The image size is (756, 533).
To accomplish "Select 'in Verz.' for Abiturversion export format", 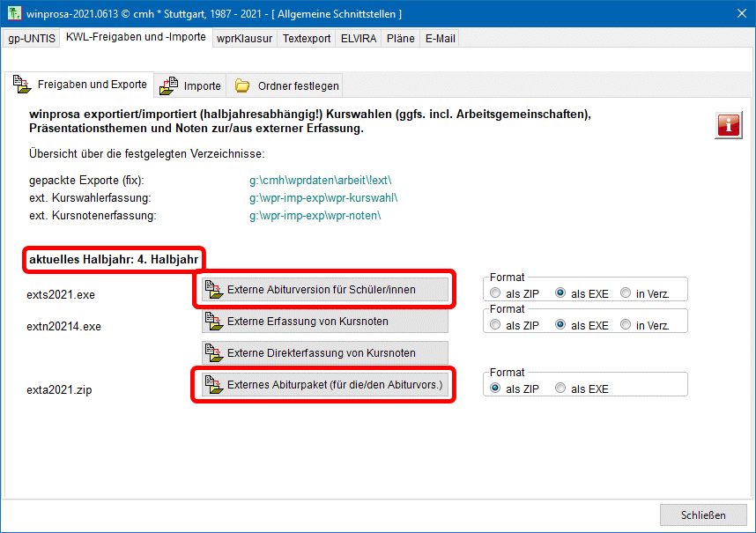I will (x=626, y=292).
